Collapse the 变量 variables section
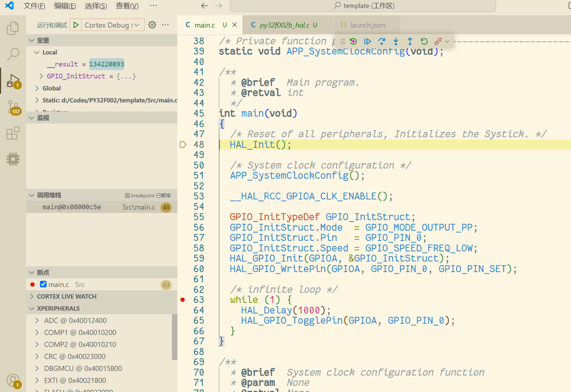Screen dimensions: 571x392 (32, 40)
